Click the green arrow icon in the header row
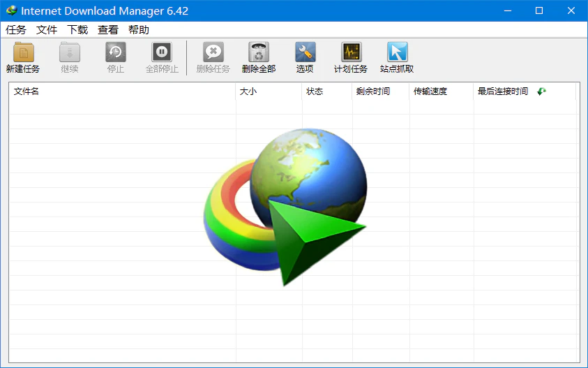Viewport: 588px width, 368px height. click(541, 91)
